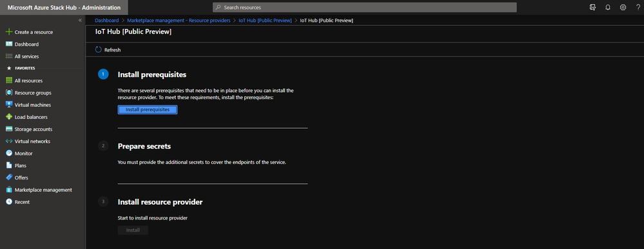Click the All resources grid icon
This screenshot has width=644, height=249.
point(9,80)
